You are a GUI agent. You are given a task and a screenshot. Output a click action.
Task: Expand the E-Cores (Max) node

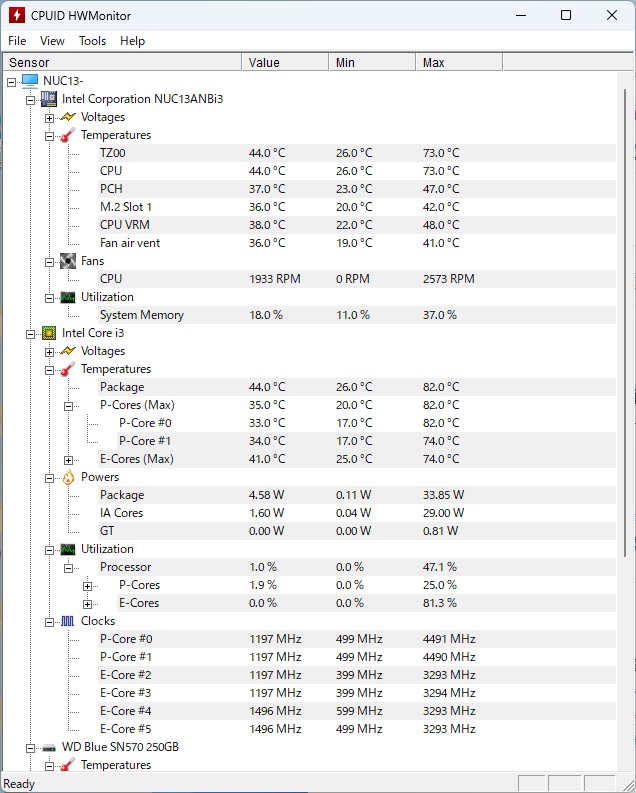[x=68, y=460]
